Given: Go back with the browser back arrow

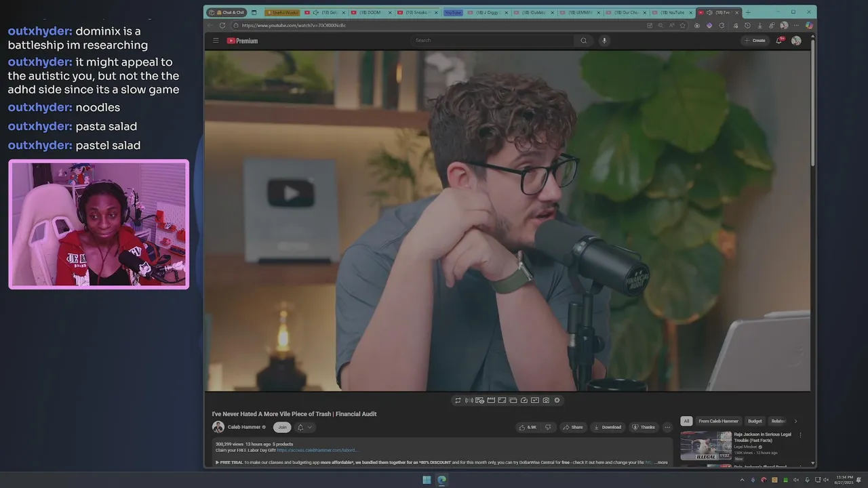Looking at the screenshot, I should click(x=210, y=26).
